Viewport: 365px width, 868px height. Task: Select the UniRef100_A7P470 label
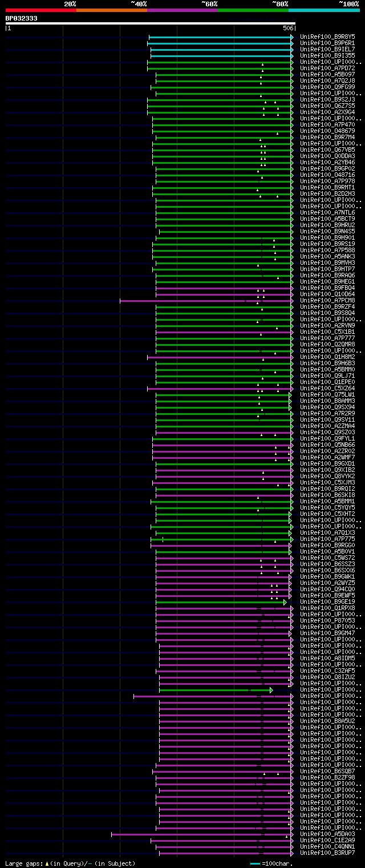coord(327,124)
